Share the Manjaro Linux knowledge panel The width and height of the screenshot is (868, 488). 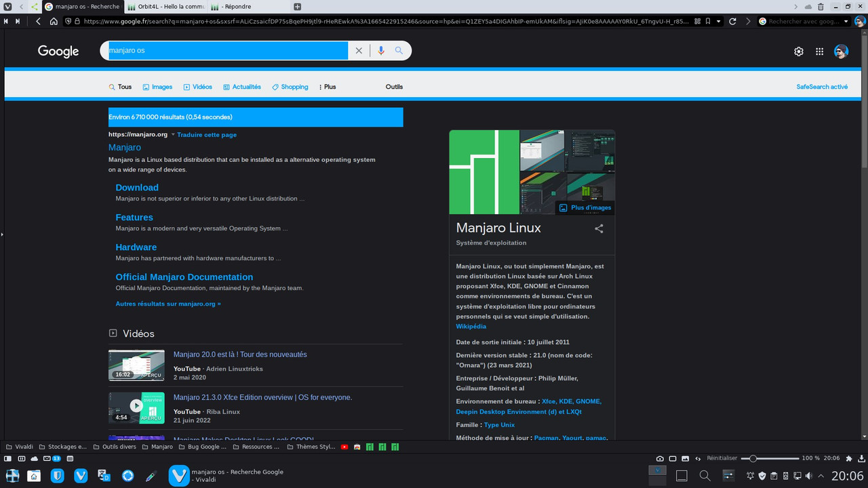[x=599, y=228]
